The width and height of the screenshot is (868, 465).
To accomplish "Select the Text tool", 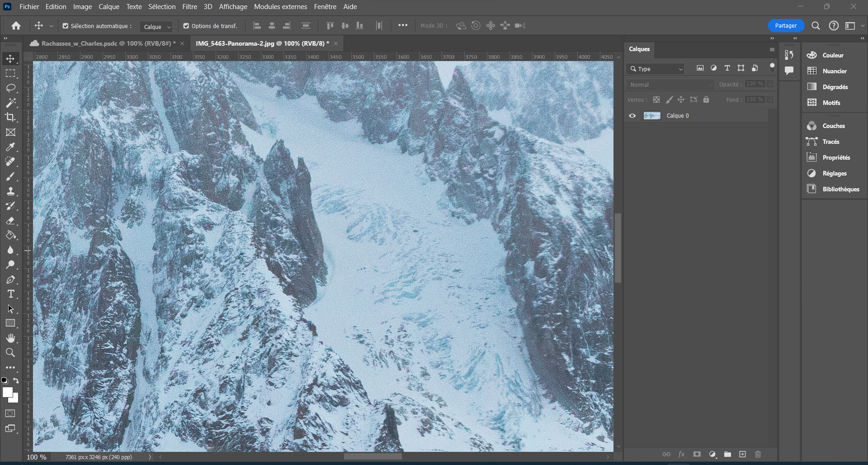I will point(11,294).
